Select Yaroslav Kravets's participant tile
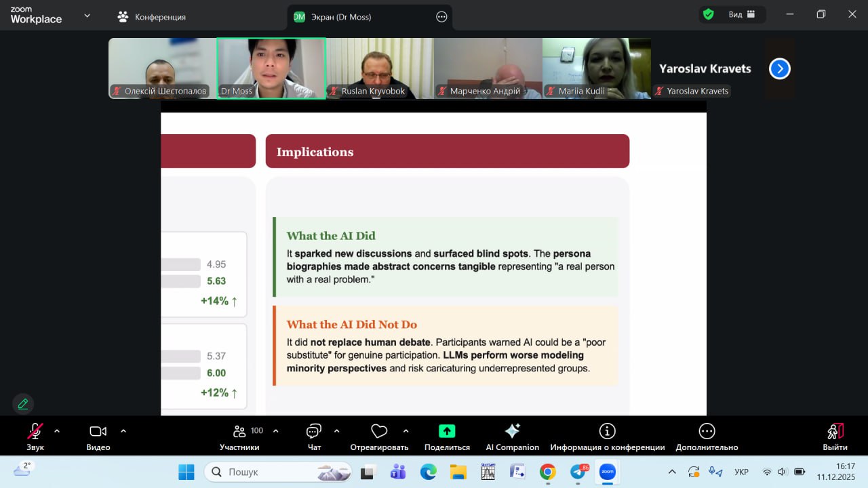Screen dimensions: 868x488 pos(705,68)
